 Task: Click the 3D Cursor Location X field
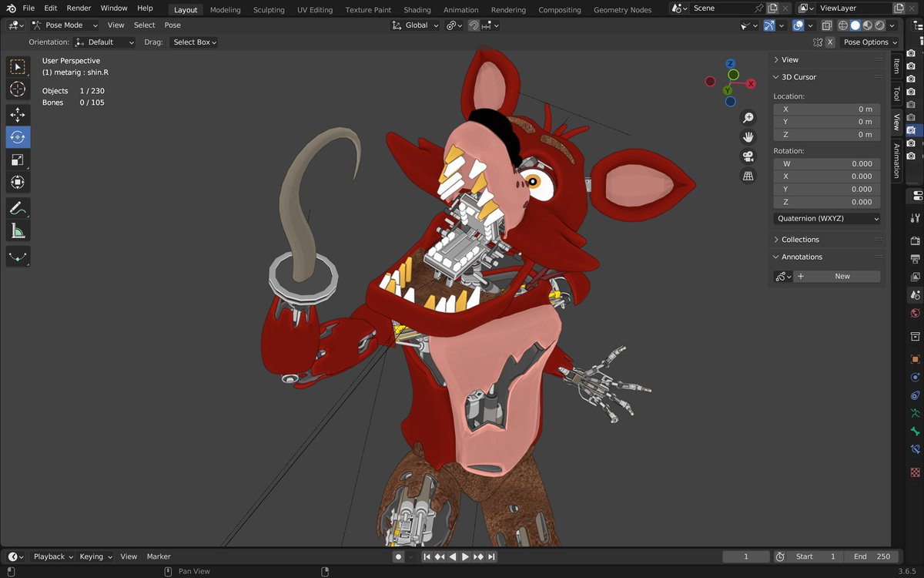[x=827, y=109]
